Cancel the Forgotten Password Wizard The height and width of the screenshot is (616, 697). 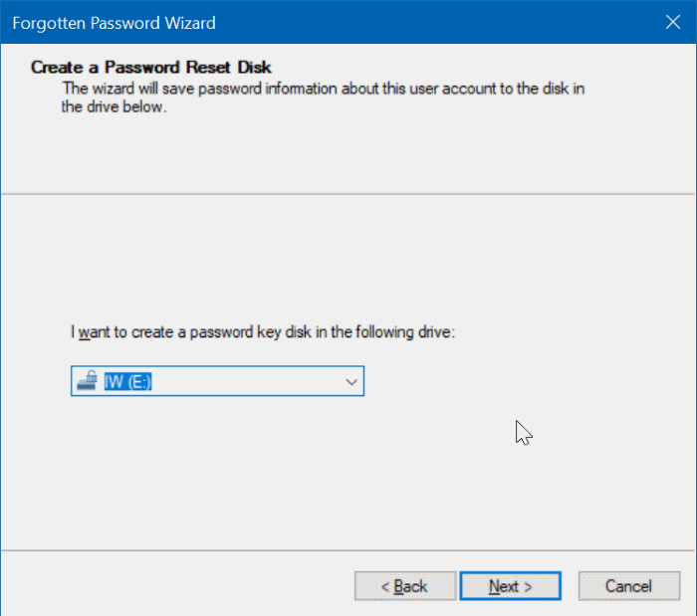point(629,586)
